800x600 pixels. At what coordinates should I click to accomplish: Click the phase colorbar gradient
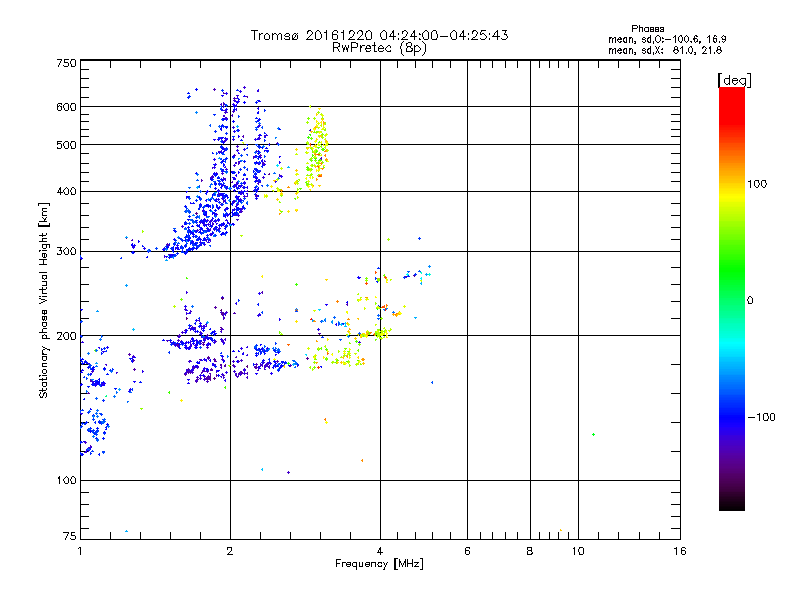732,298
